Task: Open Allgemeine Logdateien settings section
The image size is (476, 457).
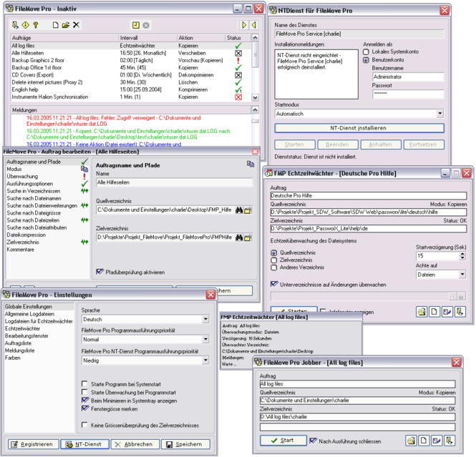Action: [29, 314]
